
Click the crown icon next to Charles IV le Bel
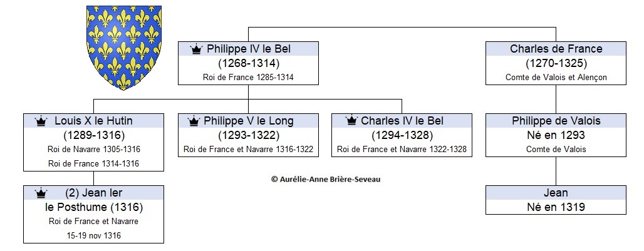click(x=351, y=121)
